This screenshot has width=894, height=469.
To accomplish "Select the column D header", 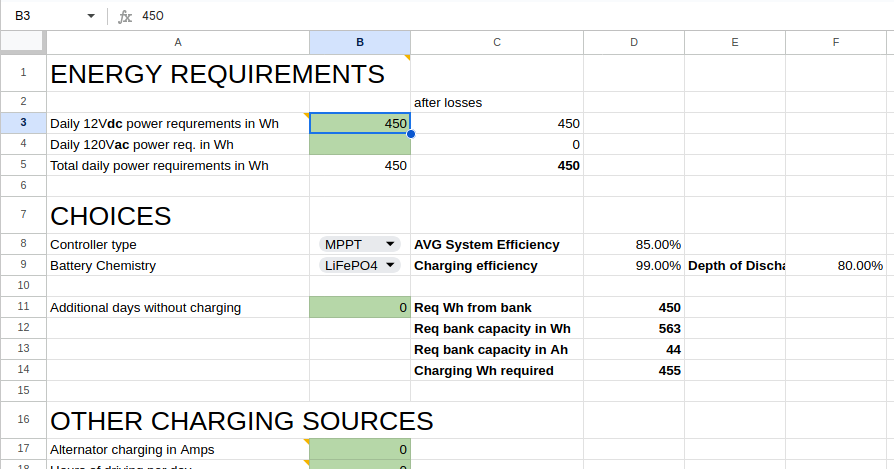I will click(x=634, y=42).
